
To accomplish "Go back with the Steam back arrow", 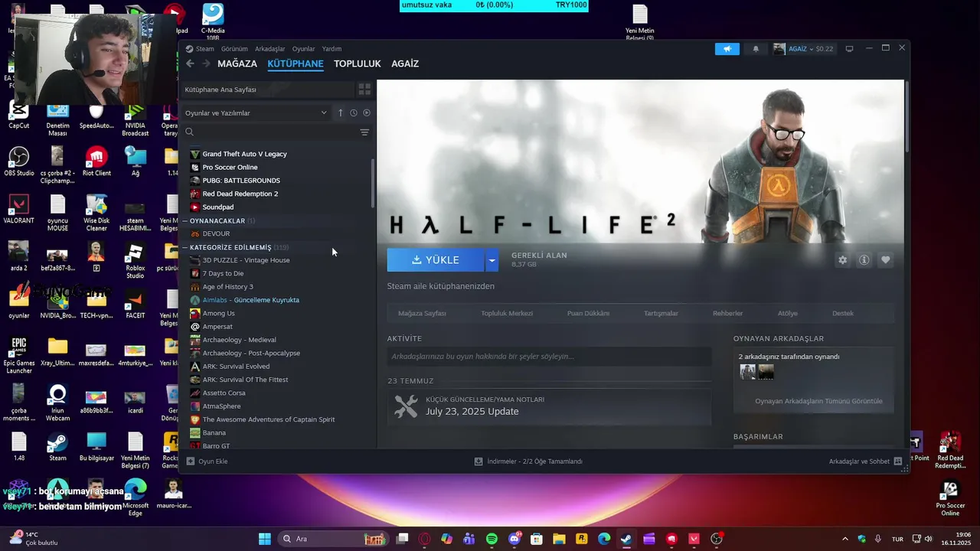I will tap(190, 64).
